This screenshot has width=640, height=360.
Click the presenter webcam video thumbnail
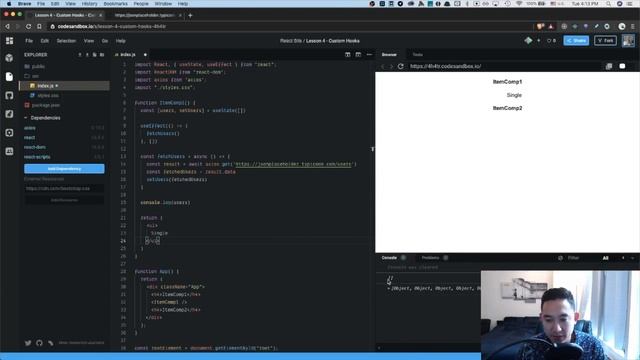tap(560, 315)
